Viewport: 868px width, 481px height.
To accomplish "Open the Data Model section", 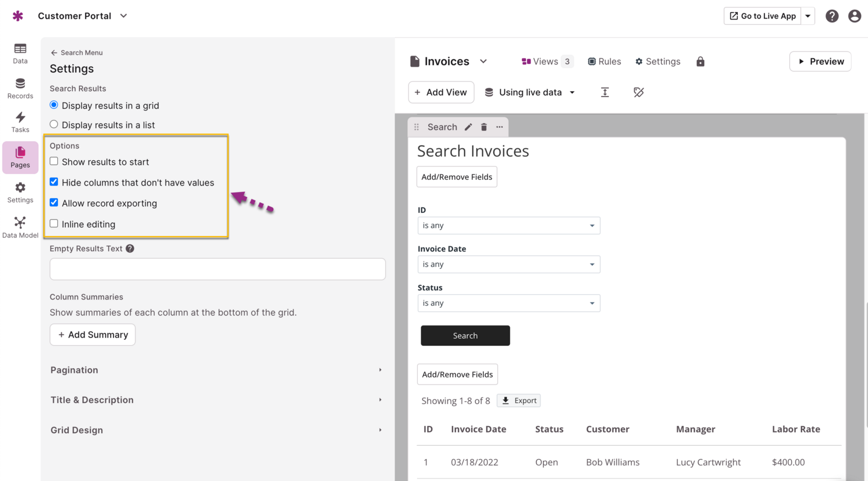I will [x=20, y=227].
